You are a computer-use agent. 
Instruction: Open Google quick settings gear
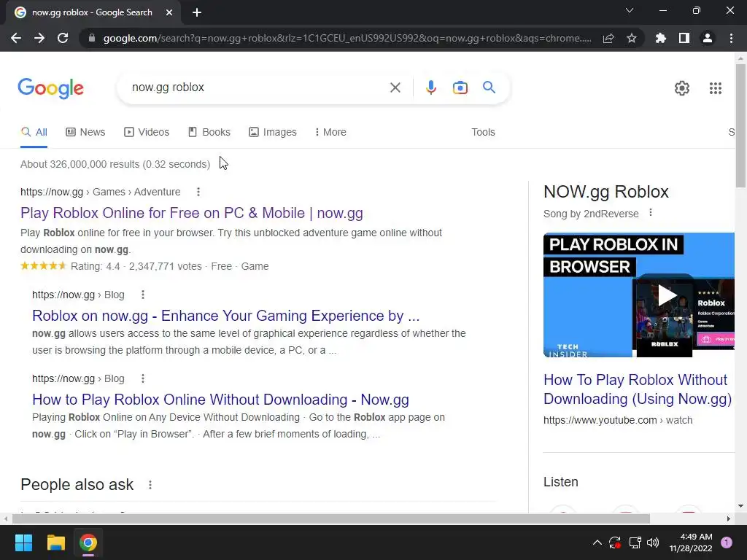(682, 88)
